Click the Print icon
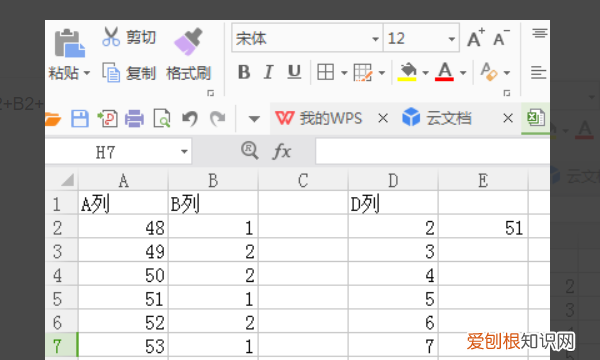 [x=135, y=119]
